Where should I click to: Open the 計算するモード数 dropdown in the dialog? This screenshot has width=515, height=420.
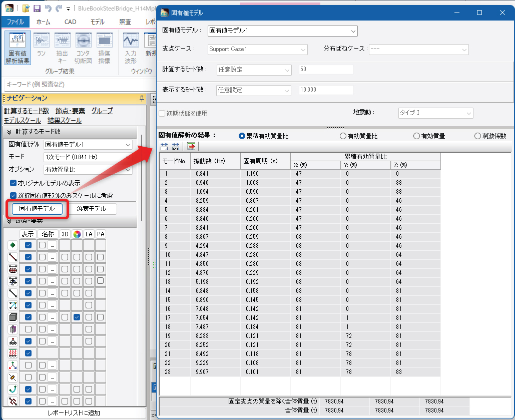[x=254, y=70]
